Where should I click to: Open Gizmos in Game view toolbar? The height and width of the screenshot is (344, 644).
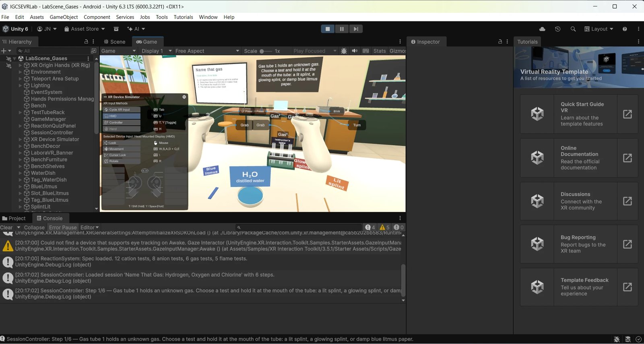point(398,51)
